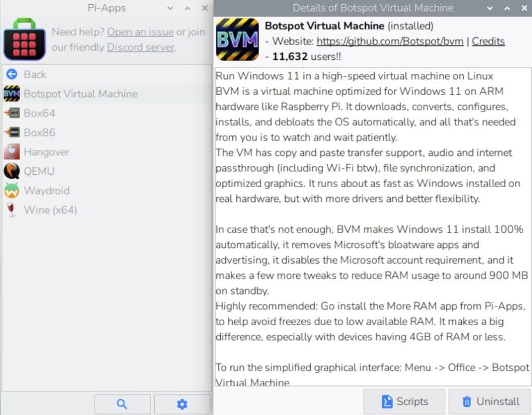
Task: Click the Pi-Apps logo icon
Action: (x=24, y=40)
